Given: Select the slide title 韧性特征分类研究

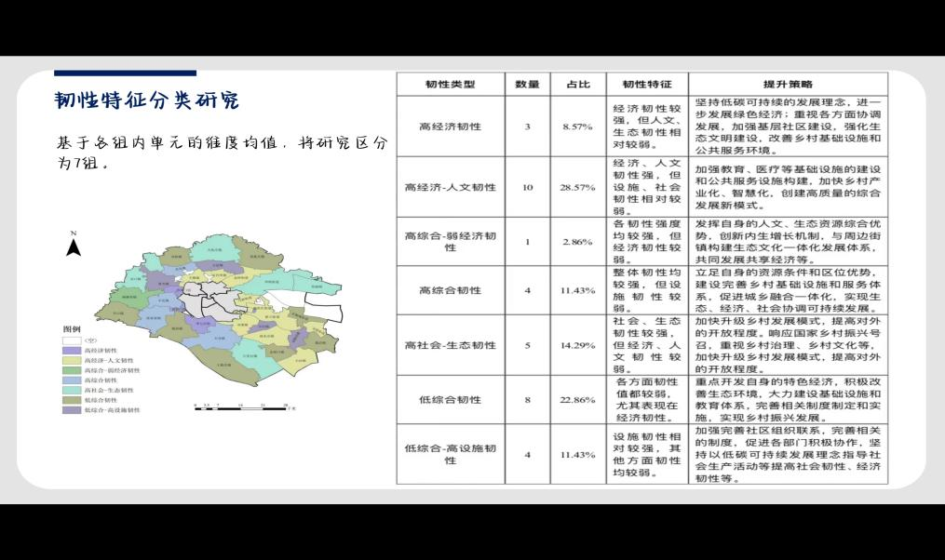Looking at the screenshot, I should (x=147, y=100).
